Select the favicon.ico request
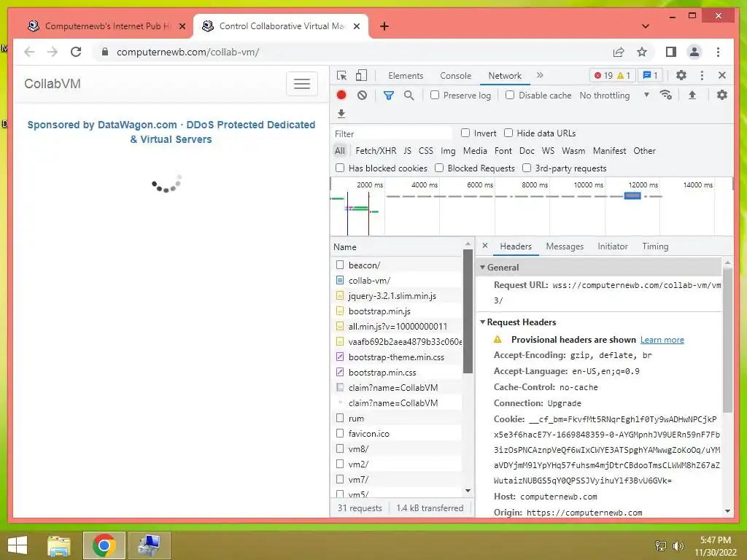 pyautogui.click(x=398, y=433)
